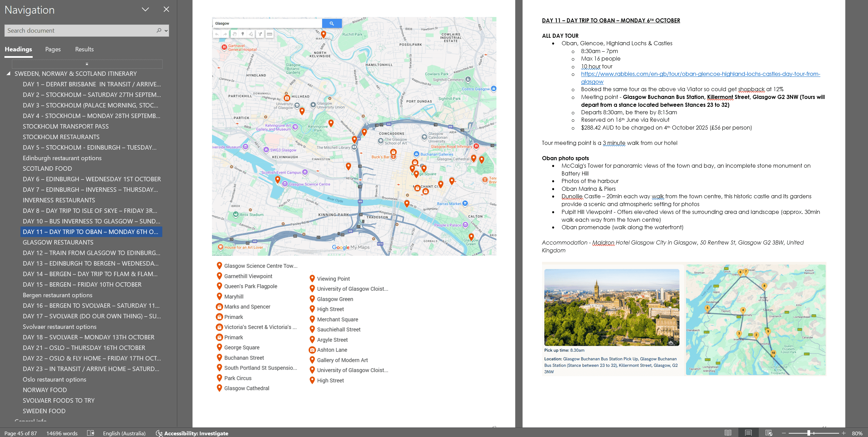Select the measure distance ruler tool on map

269,34
